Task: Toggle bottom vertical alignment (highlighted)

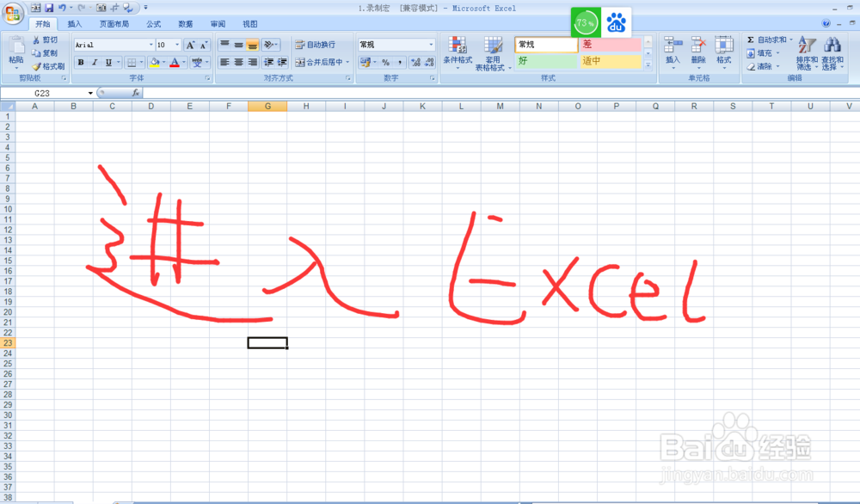Action: point(252,45)
